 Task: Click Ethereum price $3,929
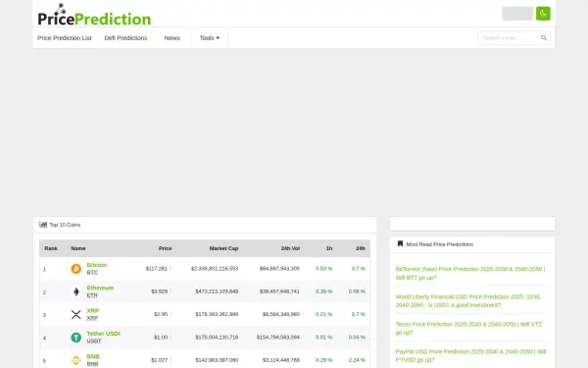pos(160,291)
